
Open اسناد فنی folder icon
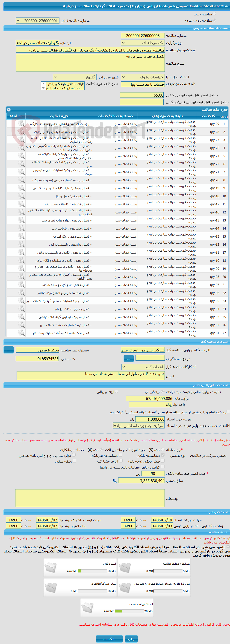click(51, 567)
